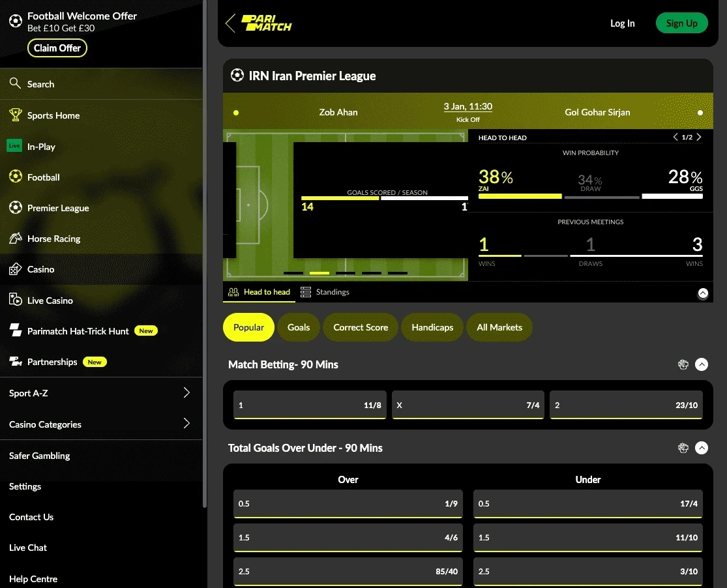Click Match Betting stats icon
The width and height of the screenshot is (727, 588).
683,364
